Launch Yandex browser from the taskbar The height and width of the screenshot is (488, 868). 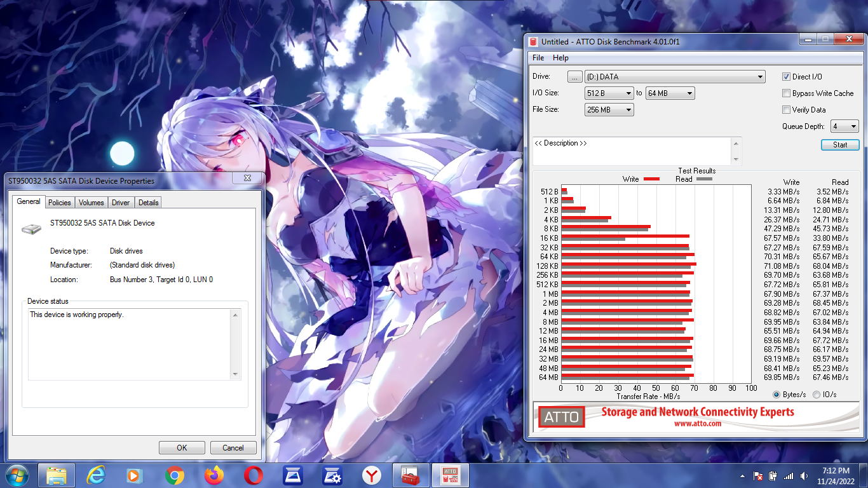tap(372, 475)
